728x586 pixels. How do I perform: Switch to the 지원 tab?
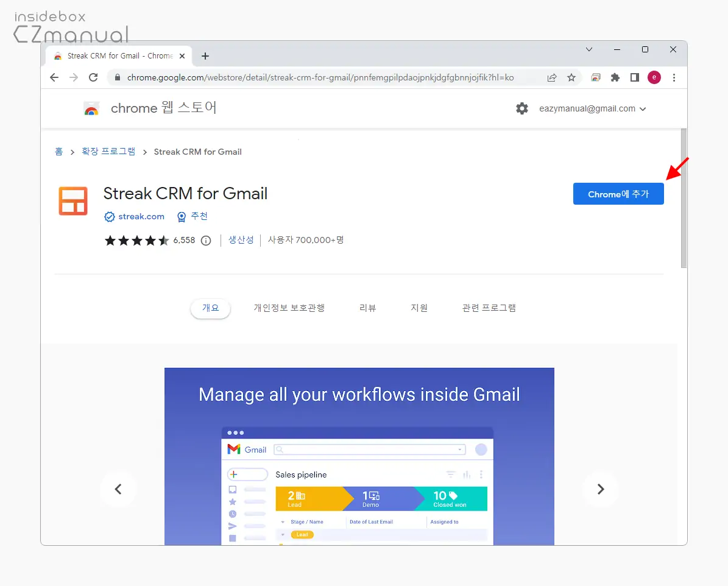[419, 308]
